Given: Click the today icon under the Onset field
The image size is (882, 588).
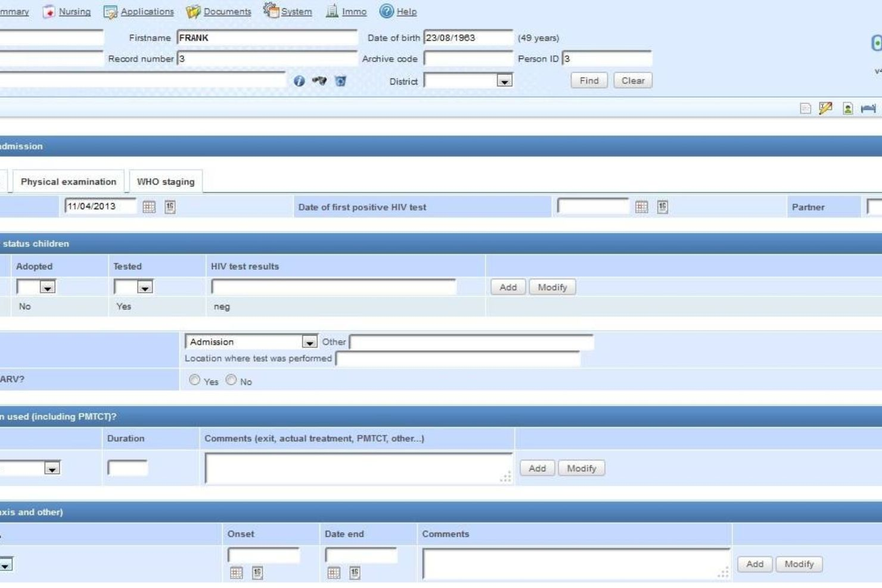Looking at the screenshot, I should click(257, 573).
